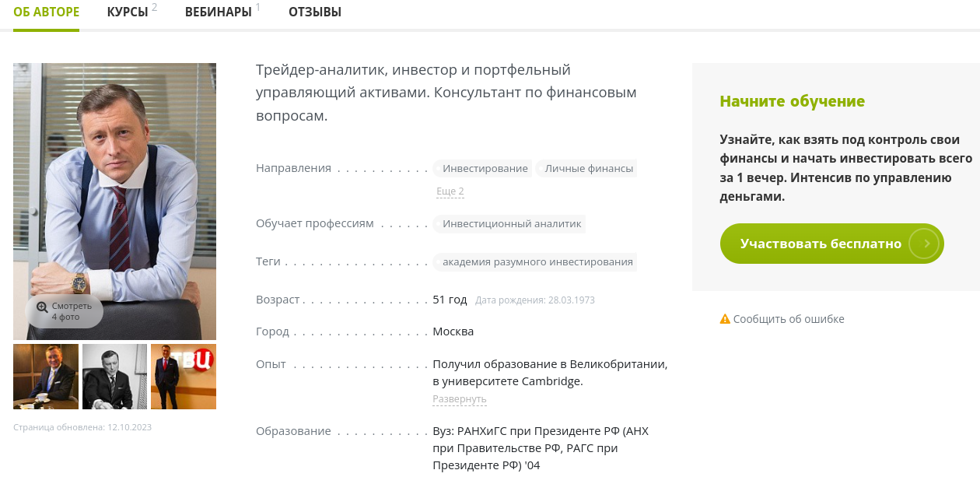
Task: Click the warning triangle near Сообщить об ошибке
Action: point(725,318)
